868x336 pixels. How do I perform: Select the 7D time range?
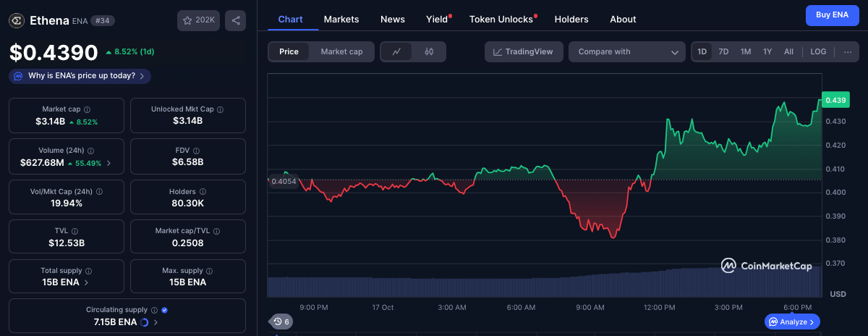coord(723,51)
